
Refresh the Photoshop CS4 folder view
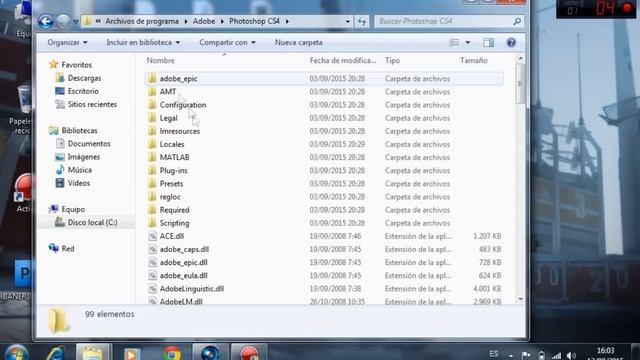point(362,21)
